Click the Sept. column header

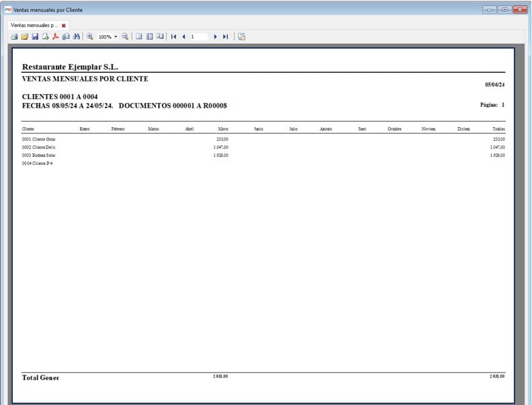[363, 129]
